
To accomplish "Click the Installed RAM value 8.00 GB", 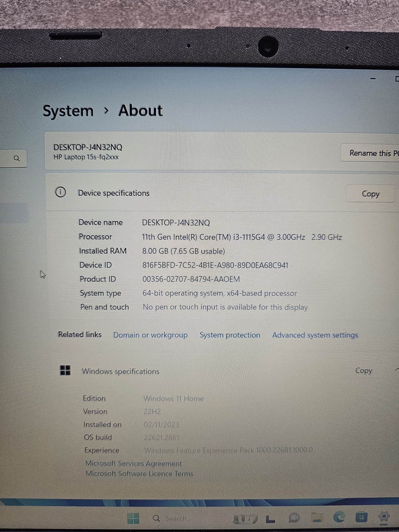I will 184,251.
